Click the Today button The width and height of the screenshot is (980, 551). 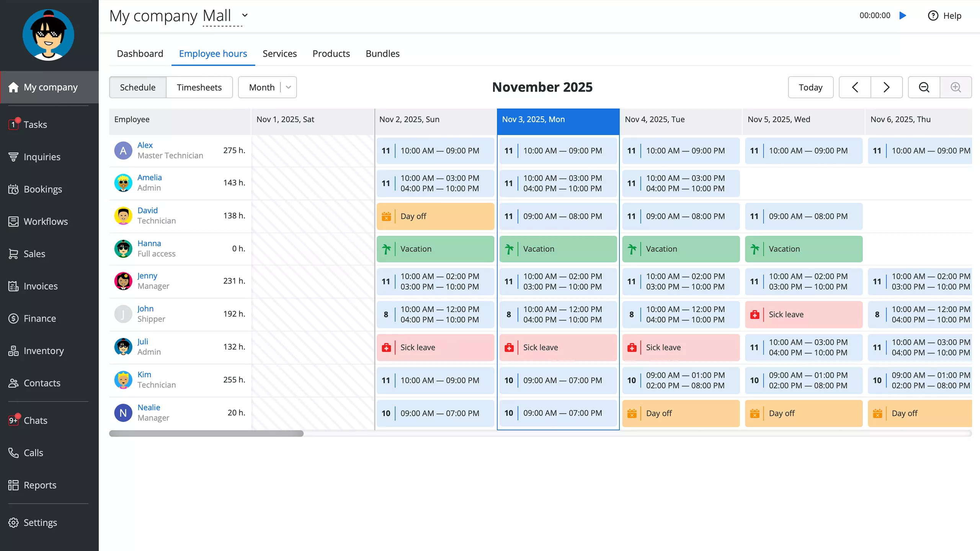tap(810, 87)
